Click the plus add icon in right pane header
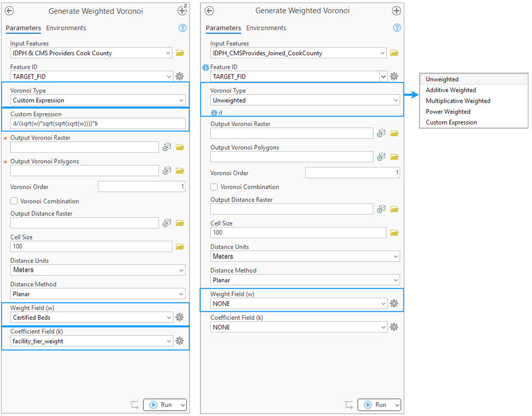Viewport: 532px width, 416px height. click(x=396, y=11)
